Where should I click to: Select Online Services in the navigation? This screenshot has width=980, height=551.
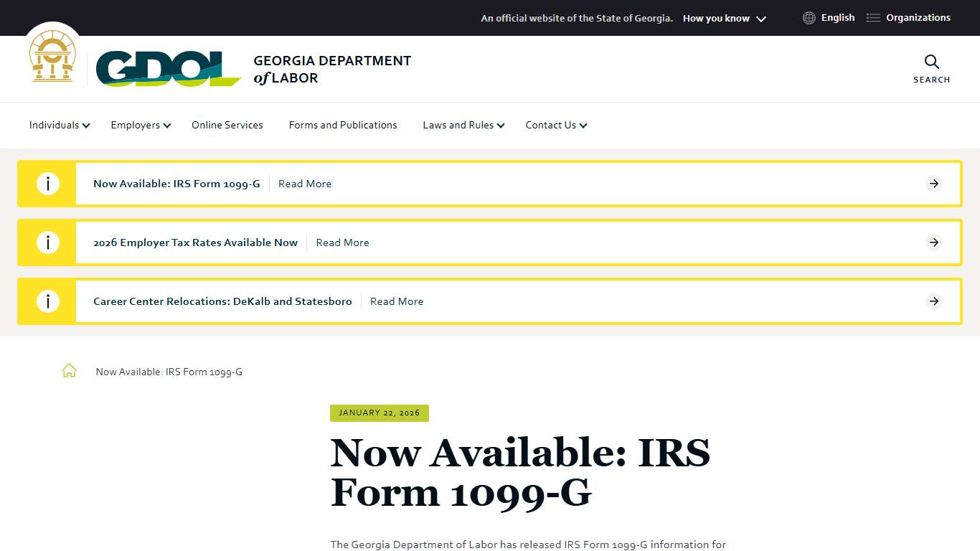tap(227, 125)
